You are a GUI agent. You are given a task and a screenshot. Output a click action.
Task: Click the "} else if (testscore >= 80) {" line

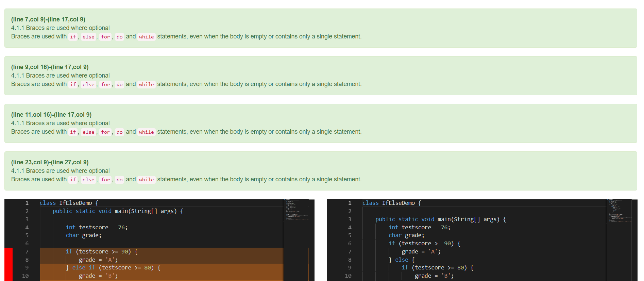113,267
